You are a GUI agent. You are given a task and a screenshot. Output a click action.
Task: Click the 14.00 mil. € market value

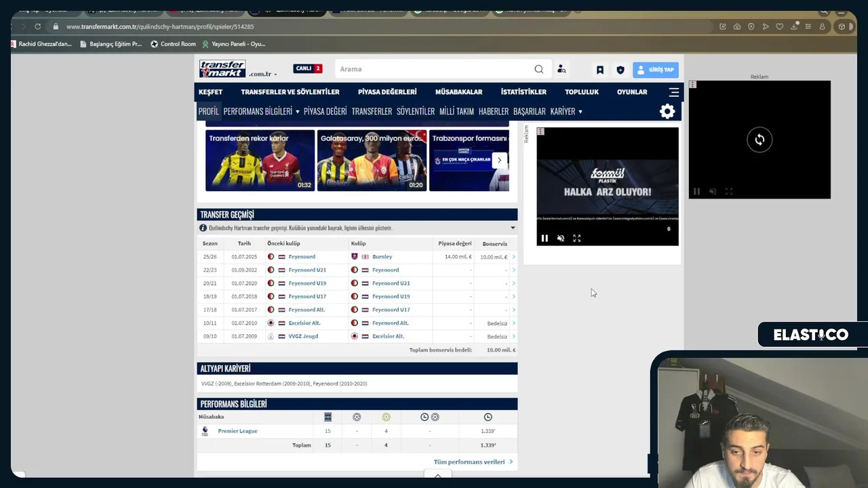click(x=458, y=257)
